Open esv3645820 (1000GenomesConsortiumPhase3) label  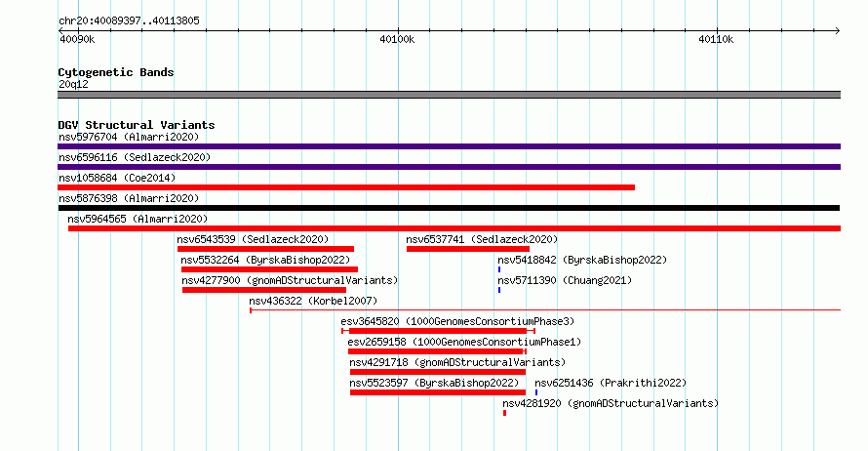tap(457, 321)
